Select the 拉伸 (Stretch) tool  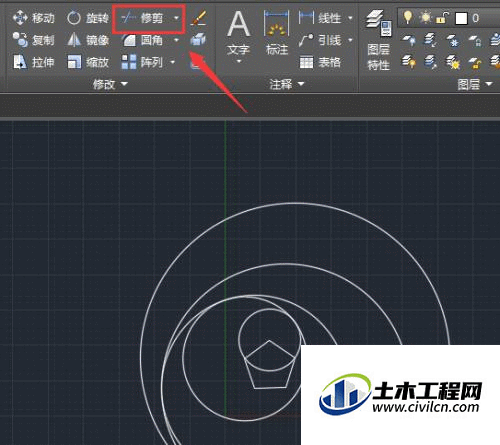(33, 62)
